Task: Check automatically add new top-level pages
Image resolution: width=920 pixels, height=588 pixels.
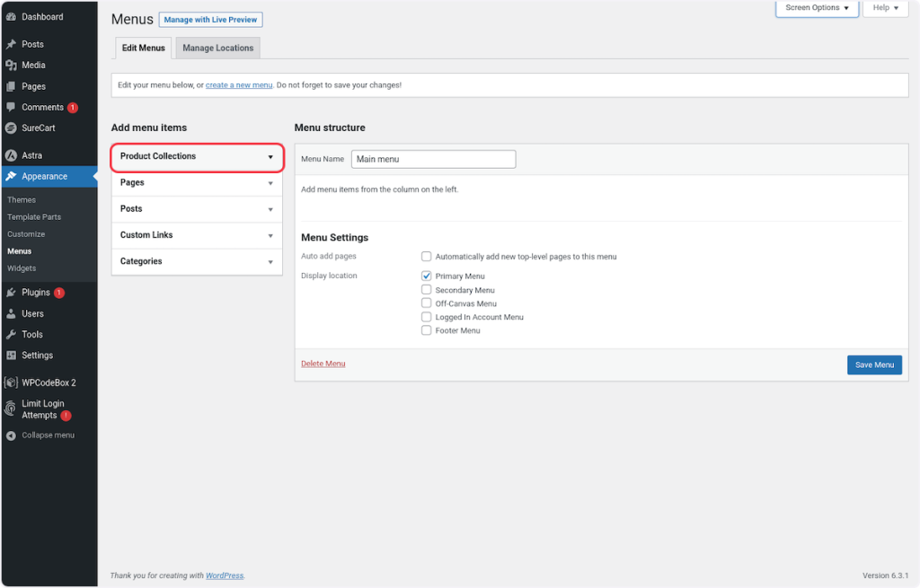Action: click(x=427, y=257)
